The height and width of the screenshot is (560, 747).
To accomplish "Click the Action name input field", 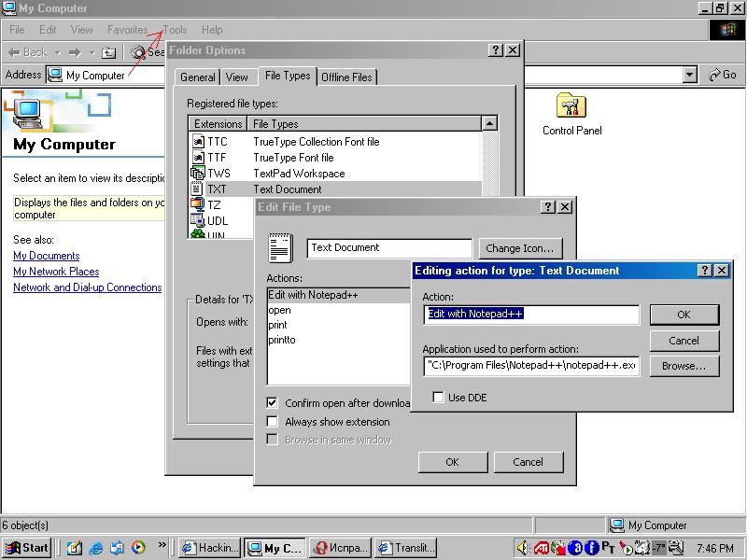I will (530, 315).
